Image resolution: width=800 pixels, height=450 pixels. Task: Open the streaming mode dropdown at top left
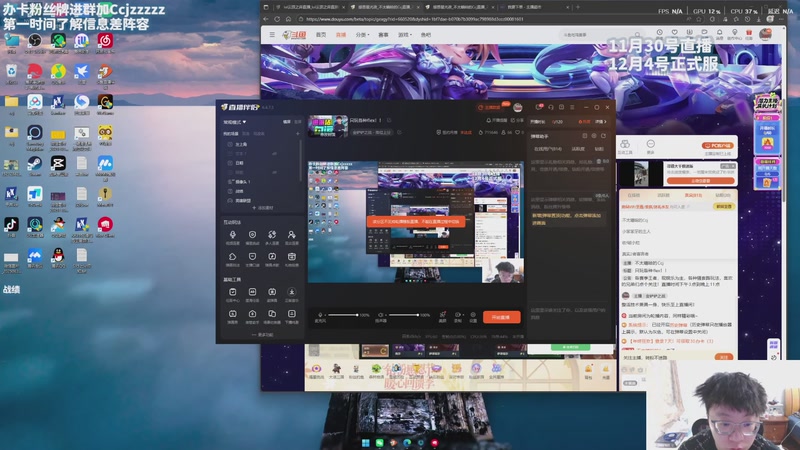tap(235, 122)
